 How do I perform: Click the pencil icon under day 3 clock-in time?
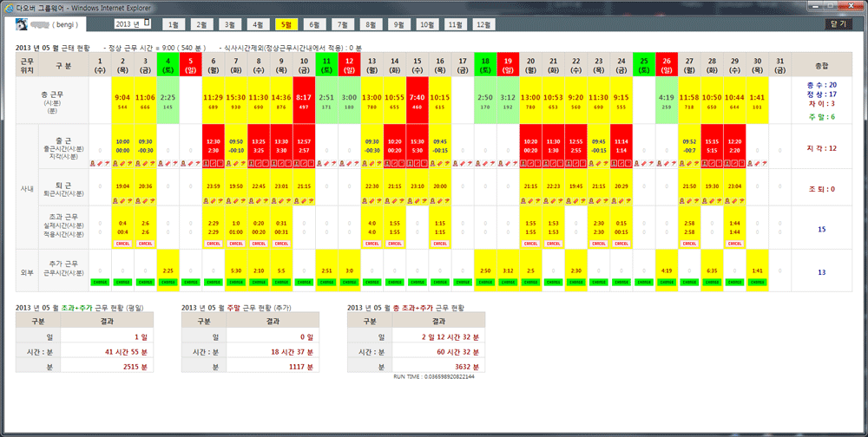(145, 162)
